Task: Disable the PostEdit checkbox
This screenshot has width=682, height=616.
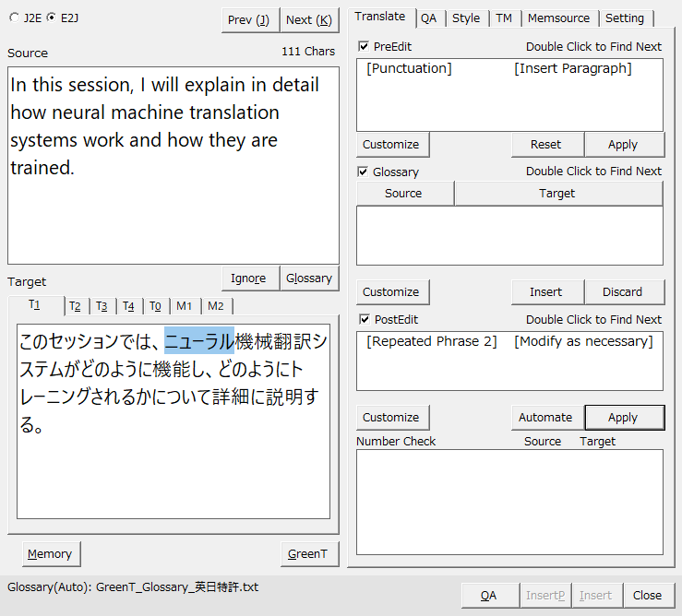Action: tap(364, 319)
